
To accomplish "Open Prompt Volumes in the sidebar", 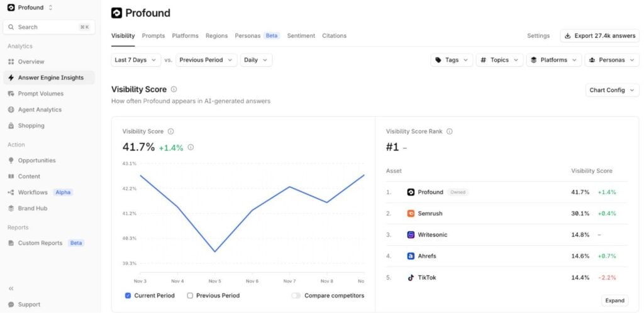I will pos(49,94).
